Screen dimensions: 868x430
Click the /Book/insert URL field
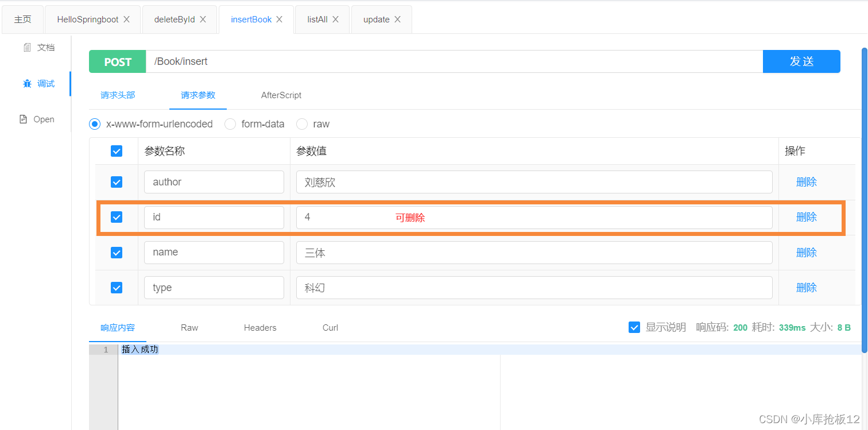454,61
